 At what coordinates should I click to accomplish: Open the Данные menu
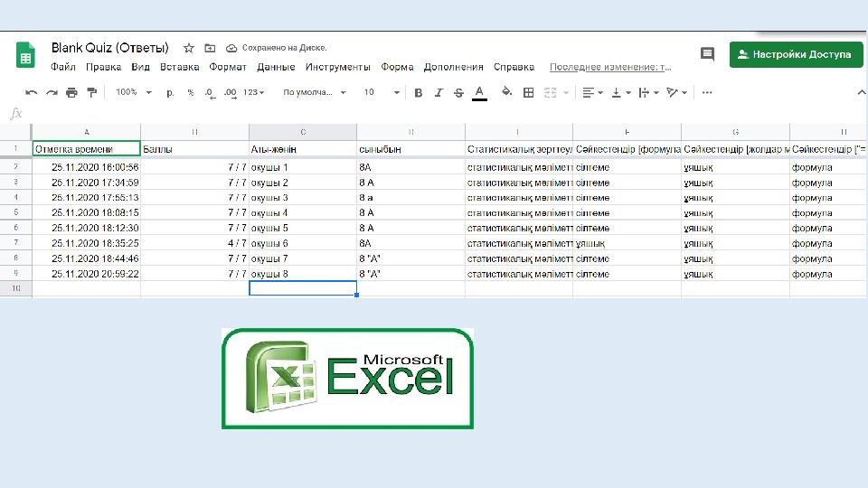[x=276, y=67]
